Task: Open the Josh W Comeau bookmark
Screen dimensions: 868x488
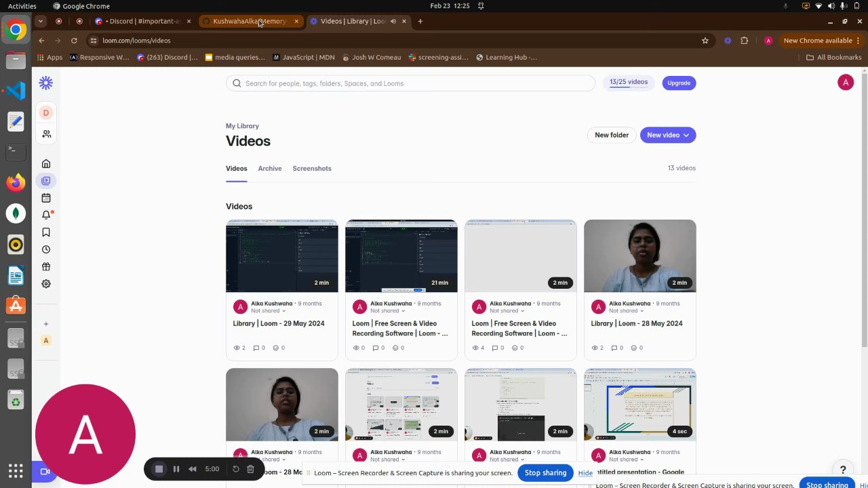Action: (x=372, y=58)
